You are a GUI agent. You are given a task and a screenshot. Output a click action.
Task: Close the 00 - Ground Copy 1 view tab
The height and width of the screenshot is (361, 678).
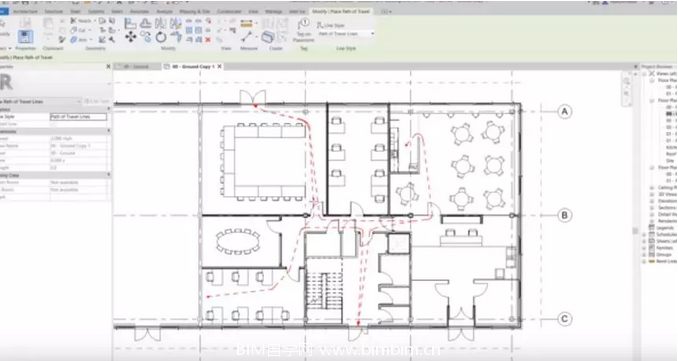pos(220,67)
